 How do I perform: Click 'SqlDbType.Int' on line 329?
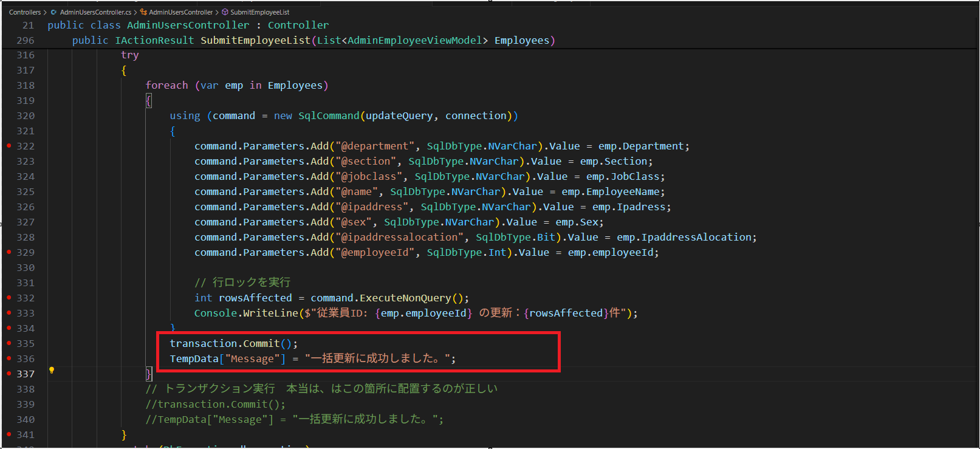466,252
